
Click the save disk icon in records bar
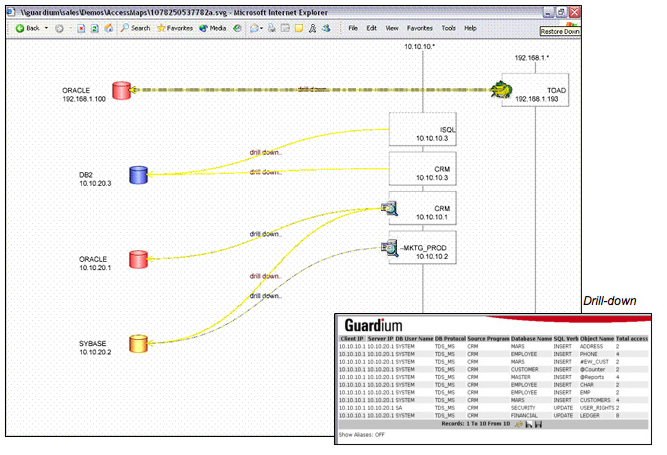pyautogui.click(x=538, y=424)
